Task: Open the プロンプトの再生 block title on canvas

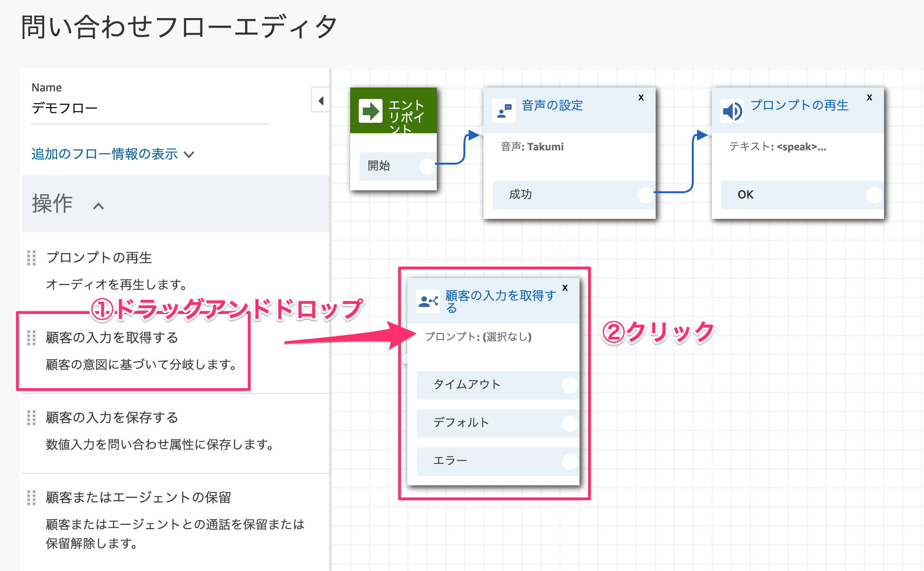Action: [x=799, y=105]
